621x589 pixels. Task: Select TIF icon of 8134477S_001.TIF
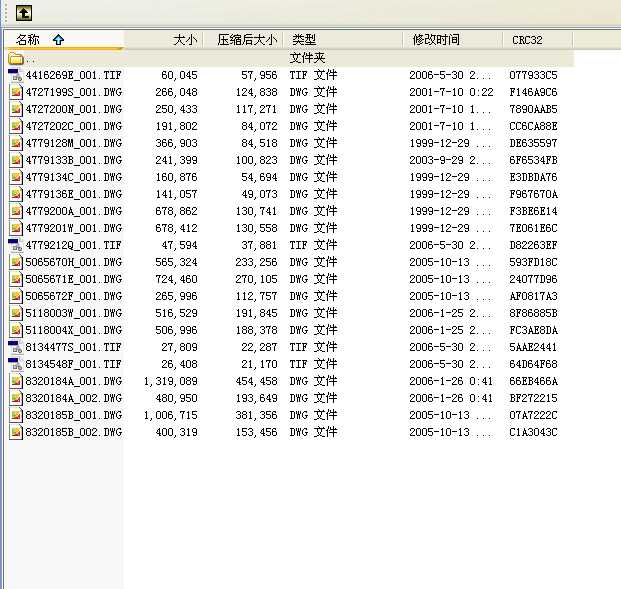coord(16,347)
